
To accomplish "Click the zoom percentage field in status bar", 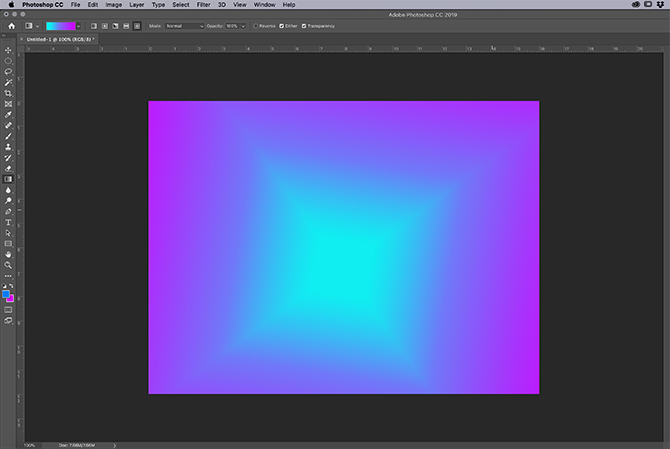I will [x=30, y=444].
